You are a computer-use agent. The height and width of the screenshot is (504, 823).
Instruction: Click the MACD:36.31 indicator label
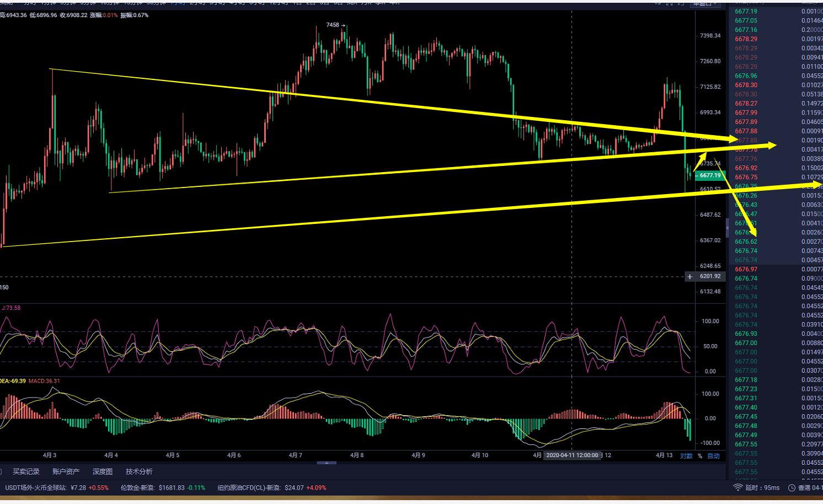click(x=44, y=381)
